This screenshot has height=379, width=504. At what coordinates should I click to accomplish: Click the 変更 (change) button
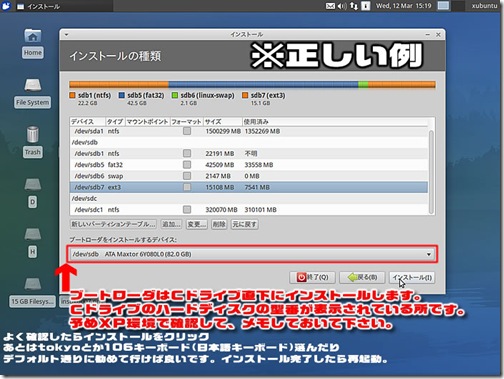[196, 224]
